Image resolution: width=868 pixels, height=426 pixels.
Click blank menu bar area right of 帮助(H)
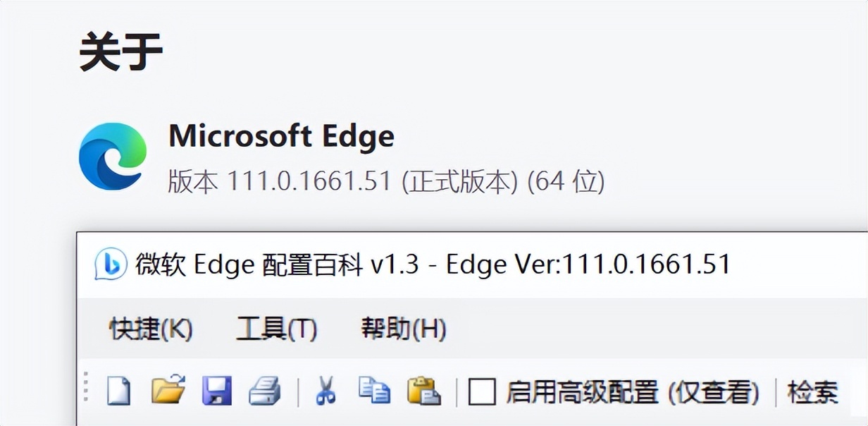pyautogui.click(x=634, y=329)
